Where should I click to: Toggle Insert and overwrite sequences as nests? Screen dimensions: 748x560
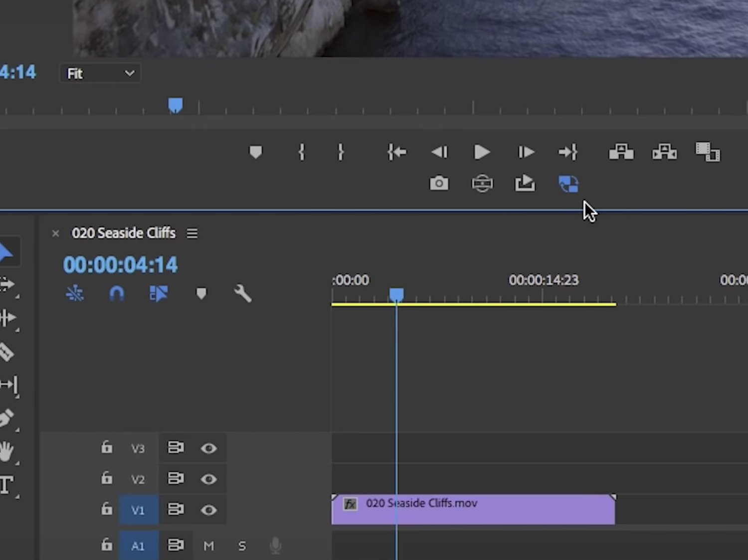[x=75, y=294]
